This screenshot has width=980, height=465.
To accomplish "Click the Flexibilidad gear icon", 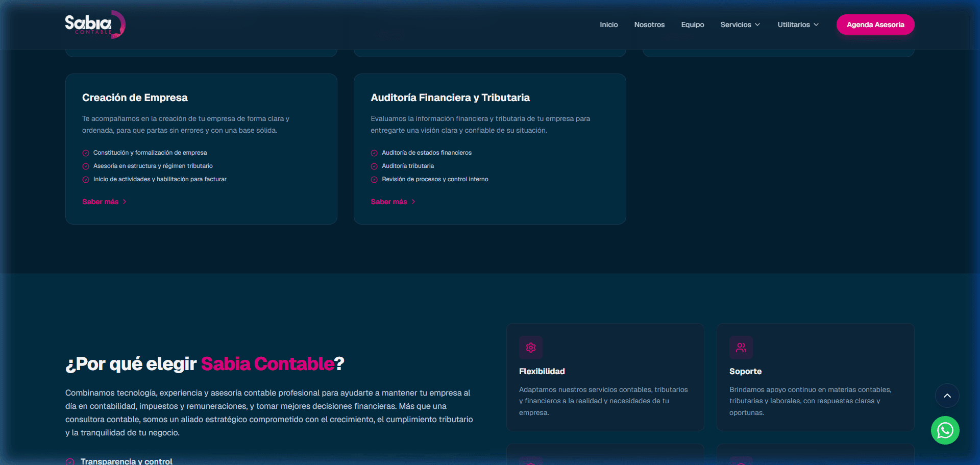I will click(x=531, y=348).
